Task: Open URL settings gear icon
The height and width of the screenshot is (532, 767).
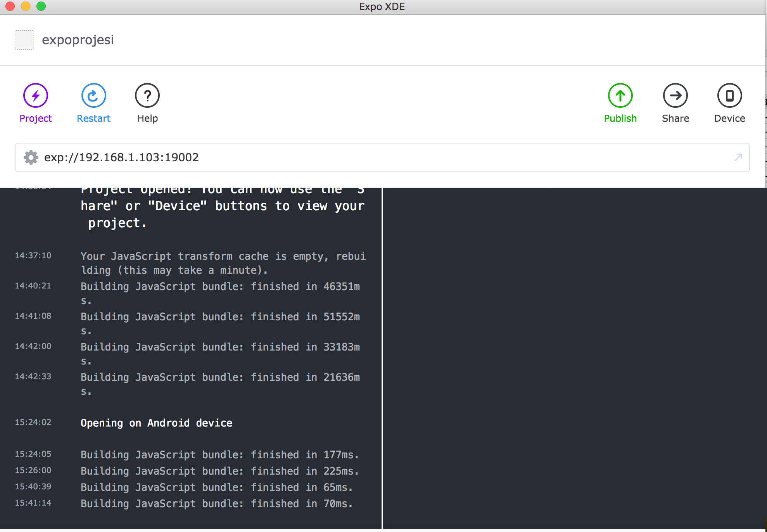Action: 31,157
